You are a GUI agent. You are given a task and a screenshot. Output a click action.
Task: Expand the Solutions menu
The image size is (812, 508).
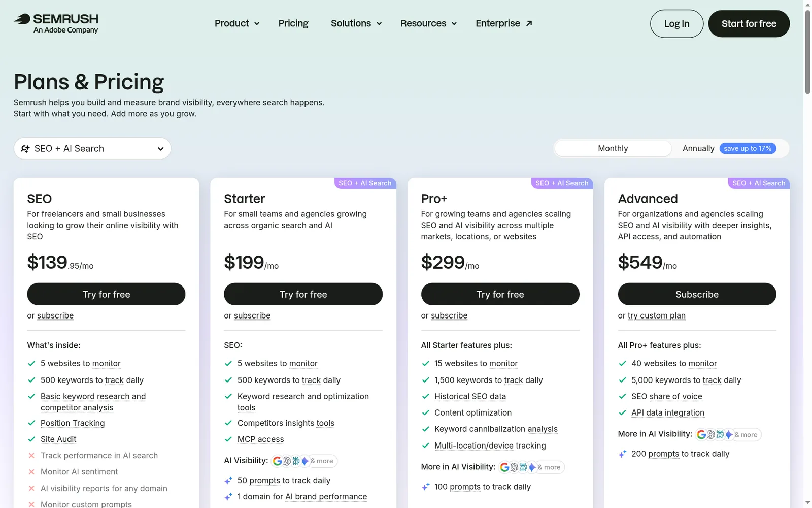click(356, 23)
